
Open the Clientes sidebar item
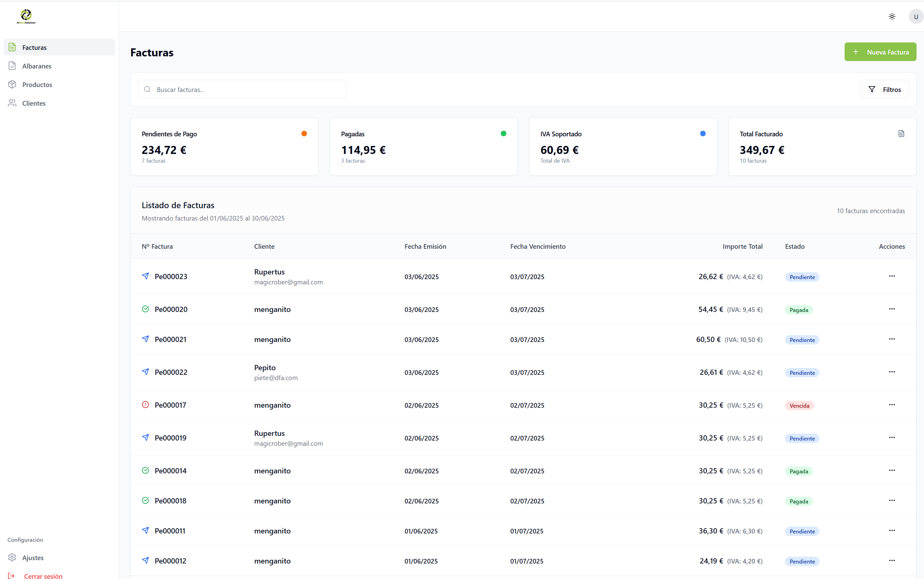point(34,103)
